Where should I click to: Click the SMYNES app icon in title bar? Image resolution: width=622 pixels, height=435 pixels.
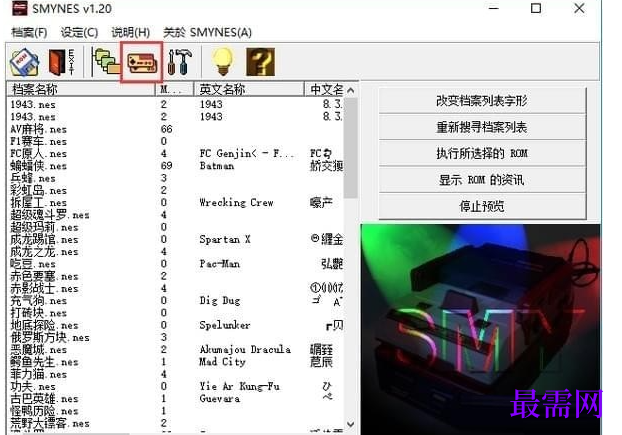click(19, 8)
